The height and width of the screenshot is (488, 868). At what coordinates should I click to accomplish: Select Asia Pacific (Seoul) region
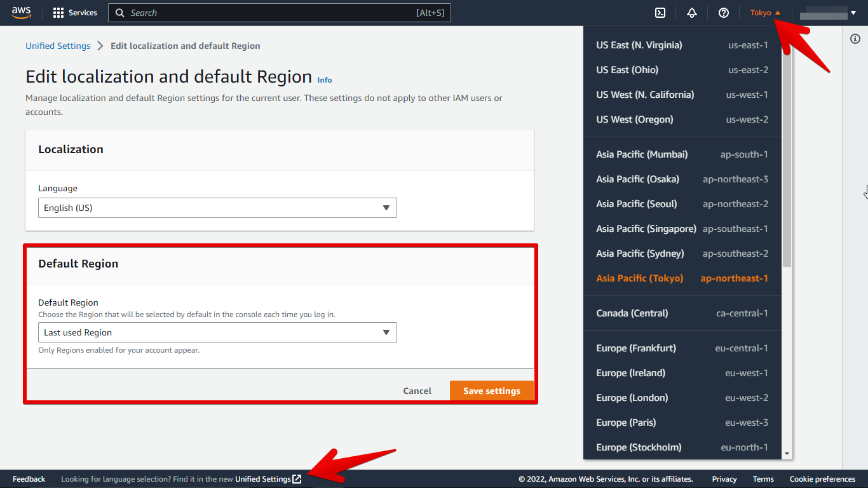(682, 204)
